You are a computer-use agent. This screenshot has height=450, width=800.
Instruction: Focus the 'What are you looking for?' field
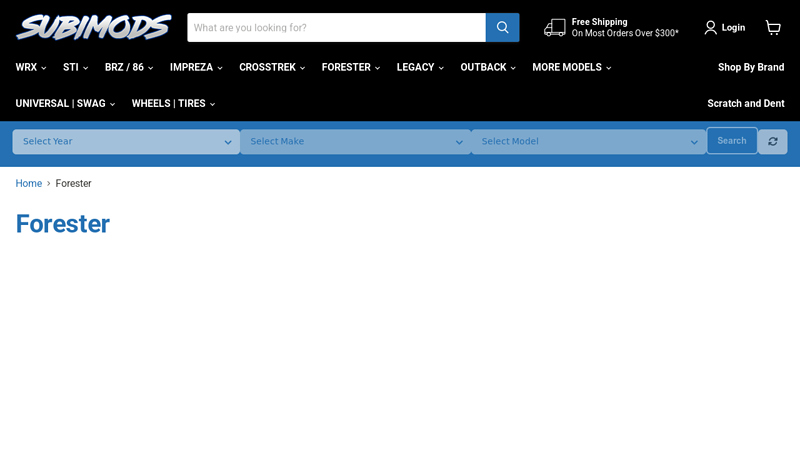[336, 28]
